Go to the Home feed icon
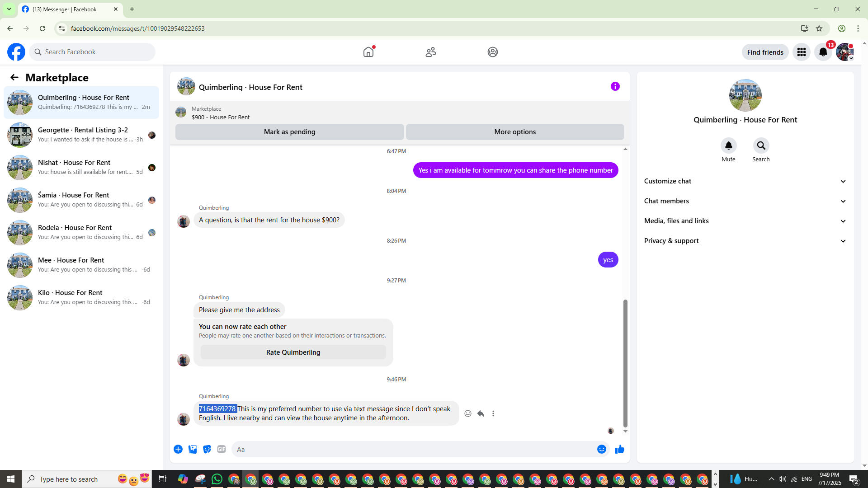Image resolution: width=868 pixels, height=488 pixels. (x=368, y=52)
